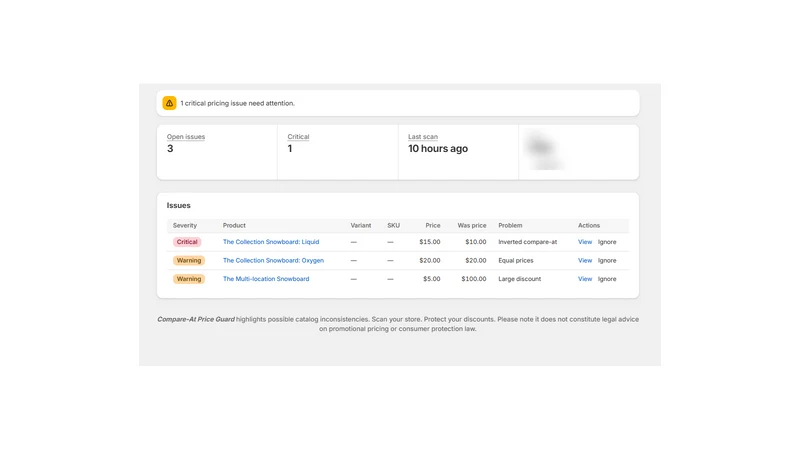Click the Problem column header
Image resolution: width=800 pixels, height=450 pixels.
(x=510, y=226)
